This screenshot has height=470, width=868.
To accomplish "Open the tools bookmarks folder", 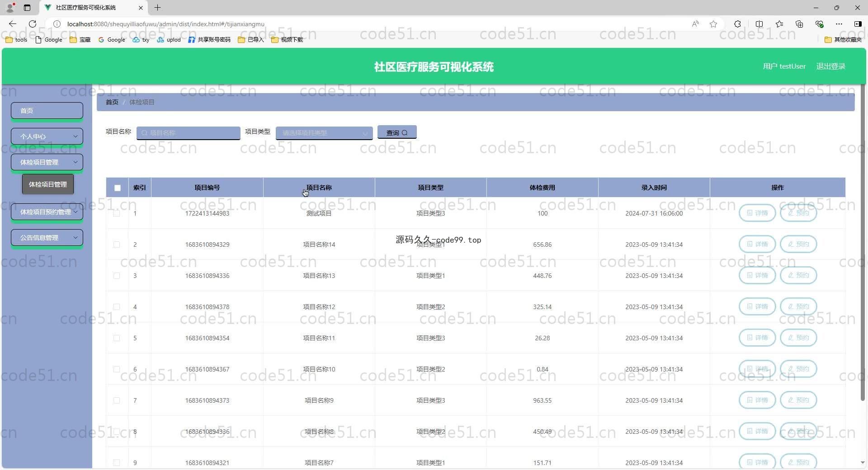I will coord(16,40).
